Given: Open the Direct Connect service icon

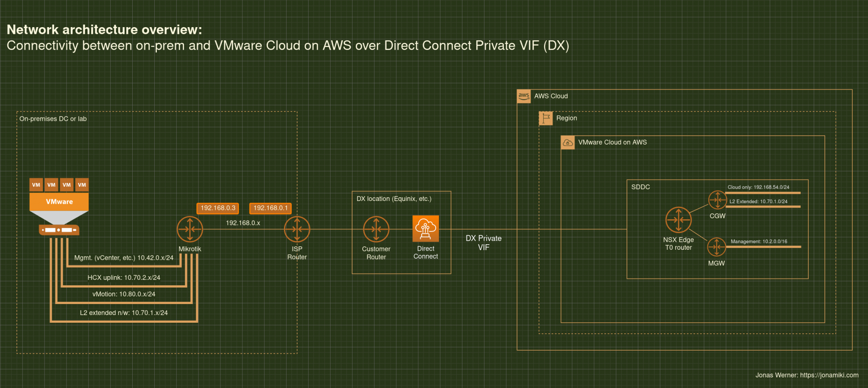Looking at the screenshot, I should [426, 228].
